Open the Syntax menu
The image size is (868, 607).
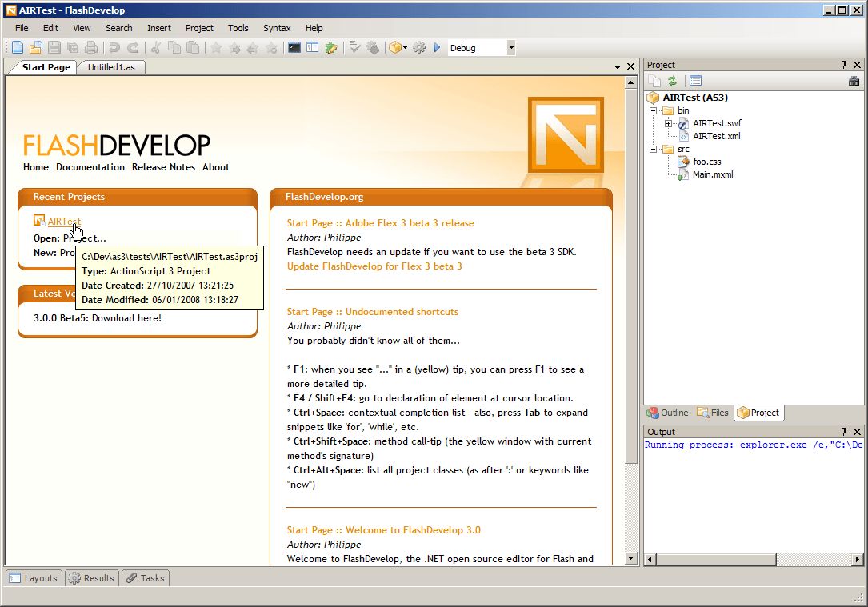277,28
